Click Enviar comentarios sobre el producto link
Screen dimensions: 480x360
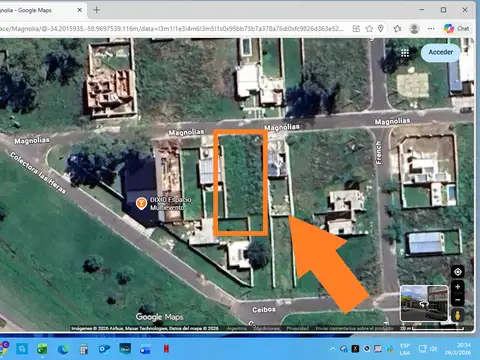click(354, 328)
